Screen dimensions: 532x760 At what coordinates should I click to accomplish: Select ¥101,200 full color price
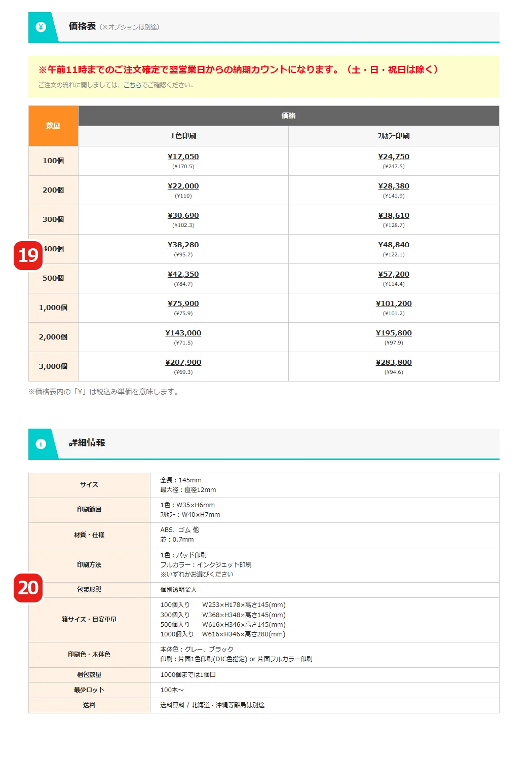coord(393,303)
